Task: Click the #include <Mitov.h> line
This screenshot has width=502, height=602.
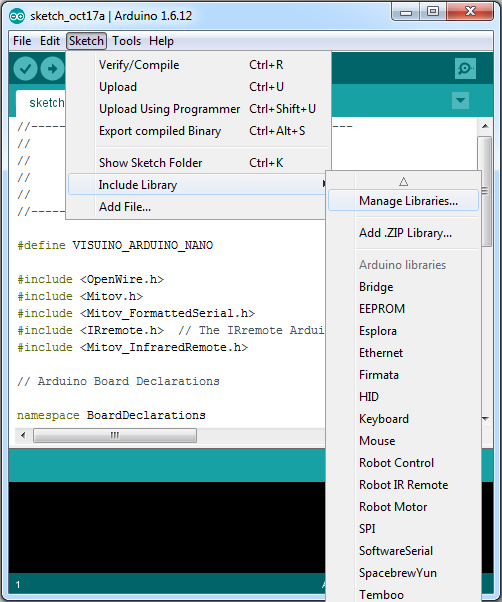Action: pyautogui.click(x=80, y=296)
